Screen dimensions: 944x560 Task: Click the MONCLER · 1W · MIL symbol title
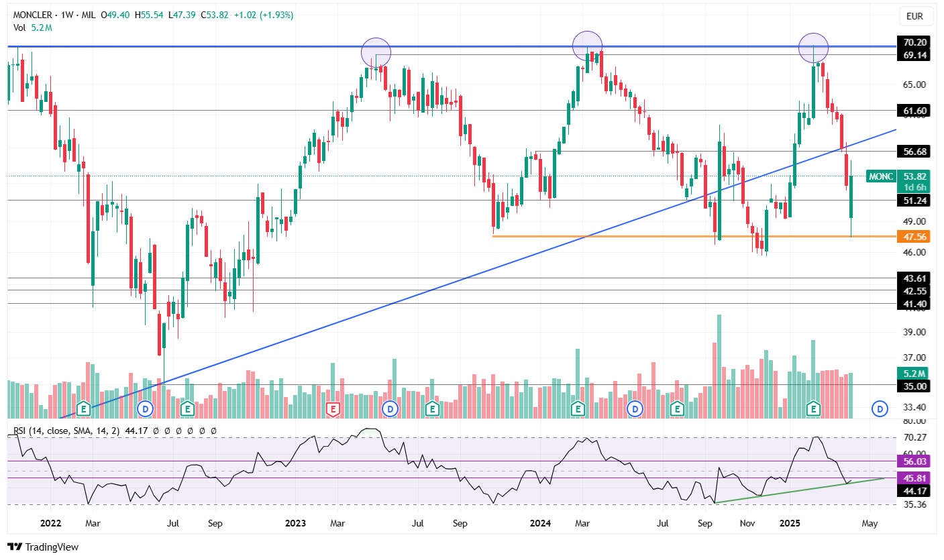(54, 15)
